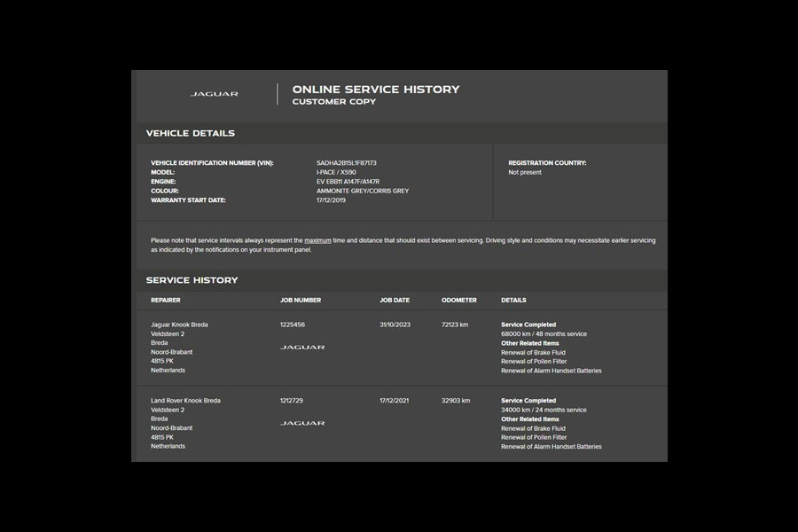Click Noord-Brabant under Land Rover Knook Breda

tap(171, 428)
